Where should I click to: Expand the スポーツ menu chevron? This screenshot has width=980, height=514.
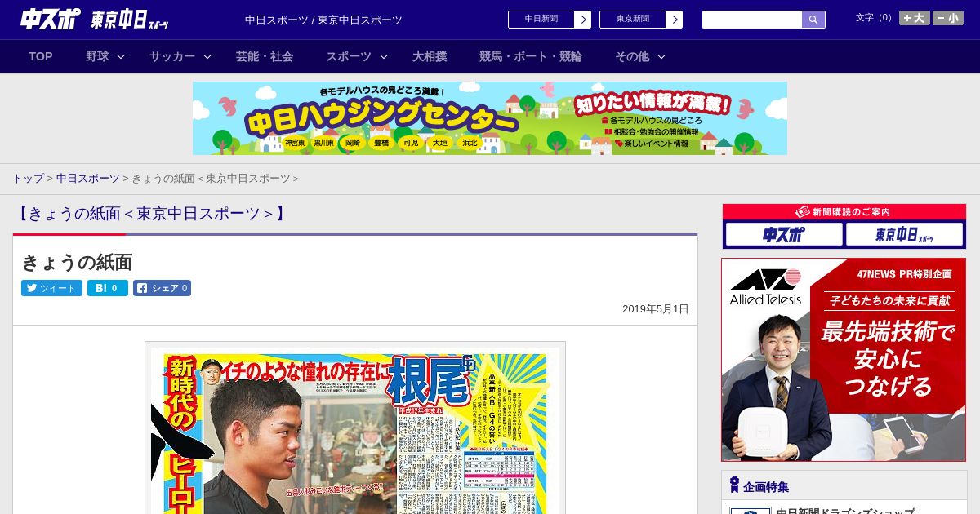(384, 56)
